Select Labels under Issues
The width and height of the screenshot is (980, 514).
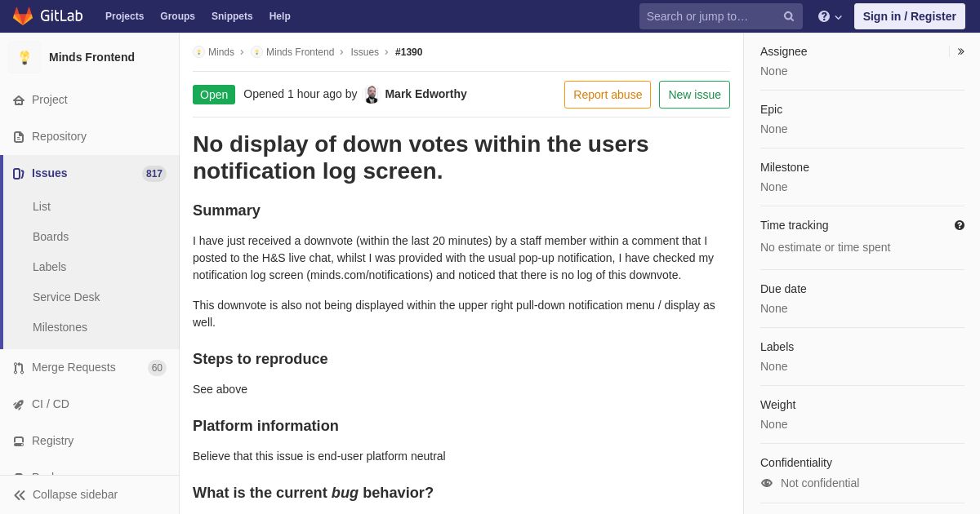coord(50,267)
